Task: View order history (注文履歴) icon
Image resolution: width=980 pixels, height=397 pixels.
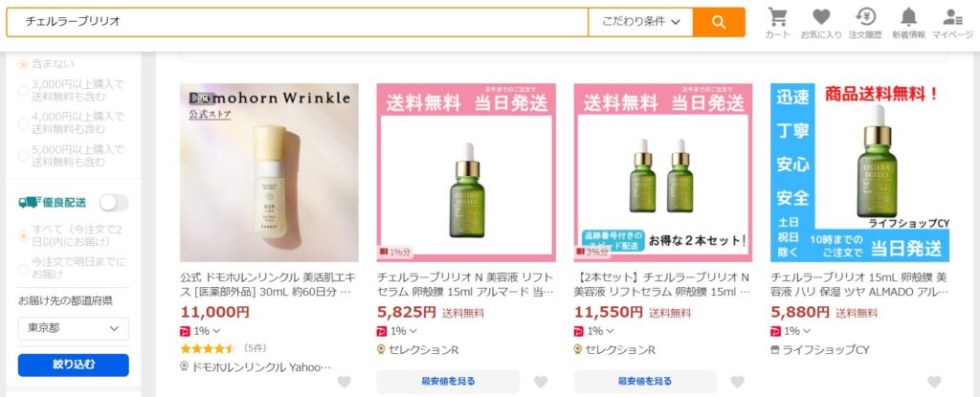Action: (865, 23)
